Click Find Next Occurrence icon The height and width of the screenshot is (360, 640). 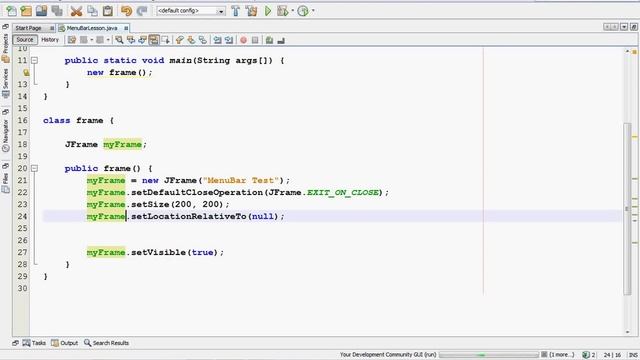pyautogui.click(x=142, y=40)
